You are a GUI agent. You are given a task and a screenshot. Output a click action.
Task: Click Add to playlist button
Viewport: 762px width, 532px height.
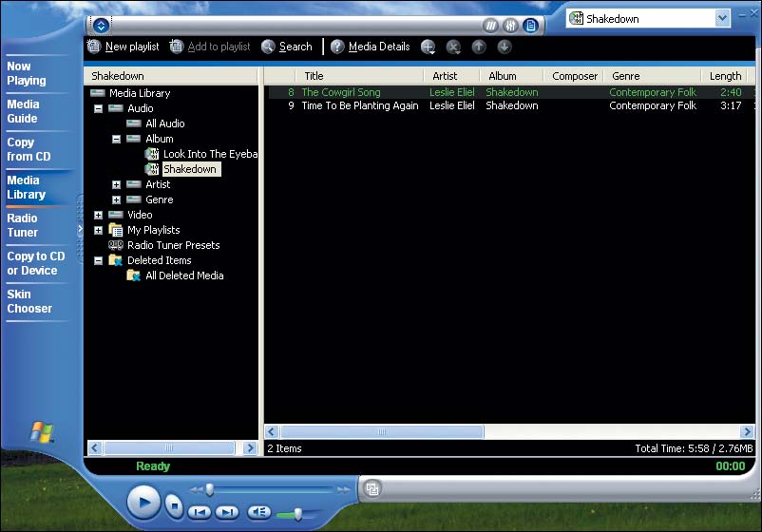pos(210,47)
